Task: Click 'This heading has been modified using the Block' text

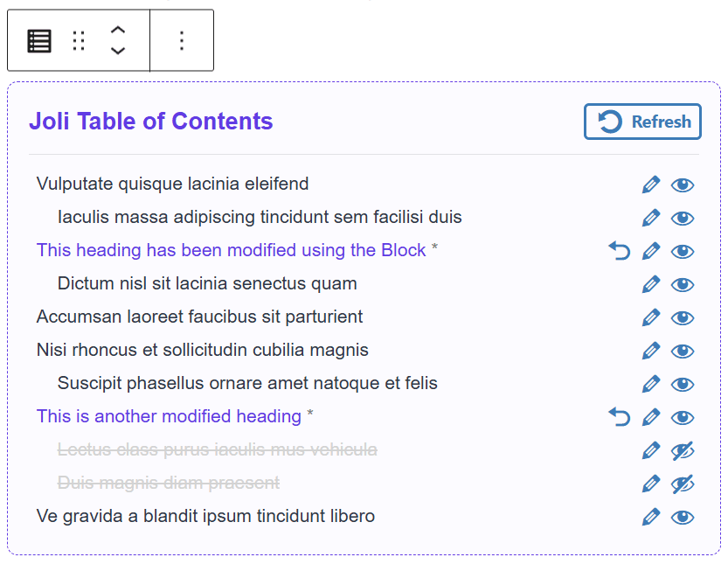Action: pos(231,250)
